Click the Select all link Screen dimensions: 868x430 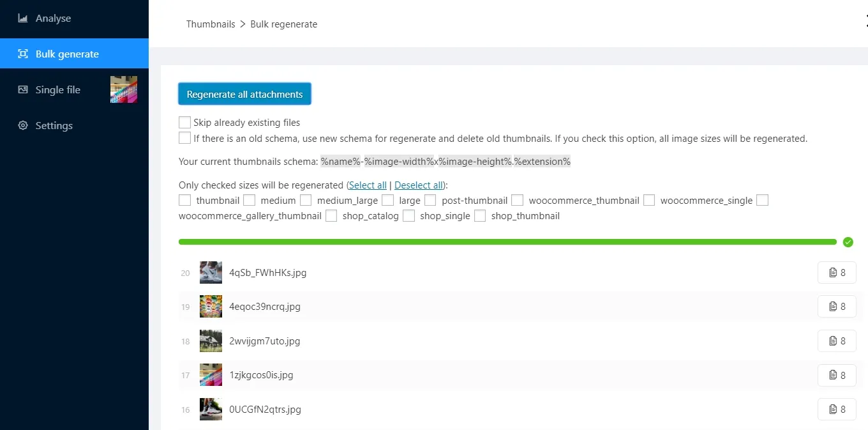click(x=368, y=185)
